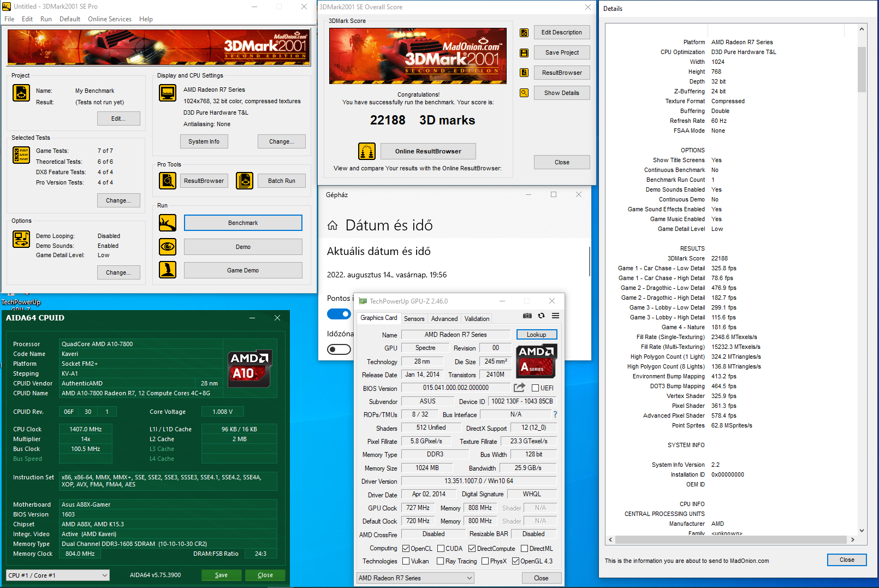This screenshot has width=879, height=588.
Task: Toggle the Vulkan checkbox
Action: pos(406,561)
